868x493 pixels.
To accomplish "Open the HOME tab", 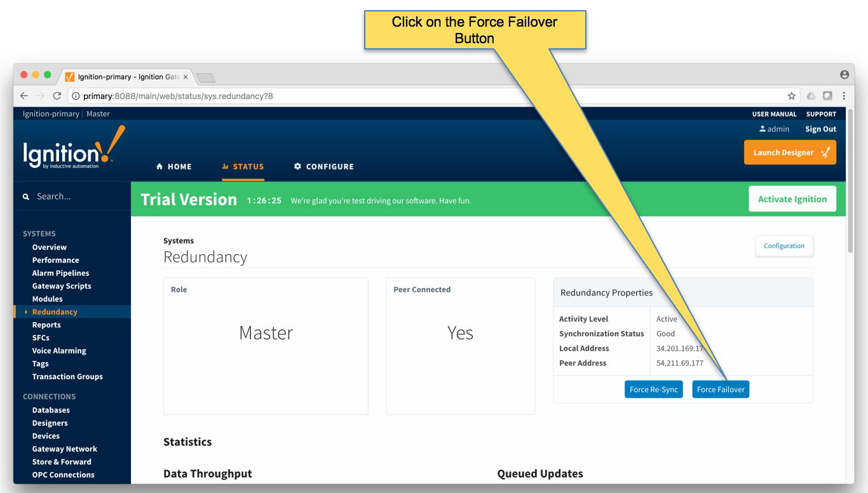I will click(x=173, y=166).
